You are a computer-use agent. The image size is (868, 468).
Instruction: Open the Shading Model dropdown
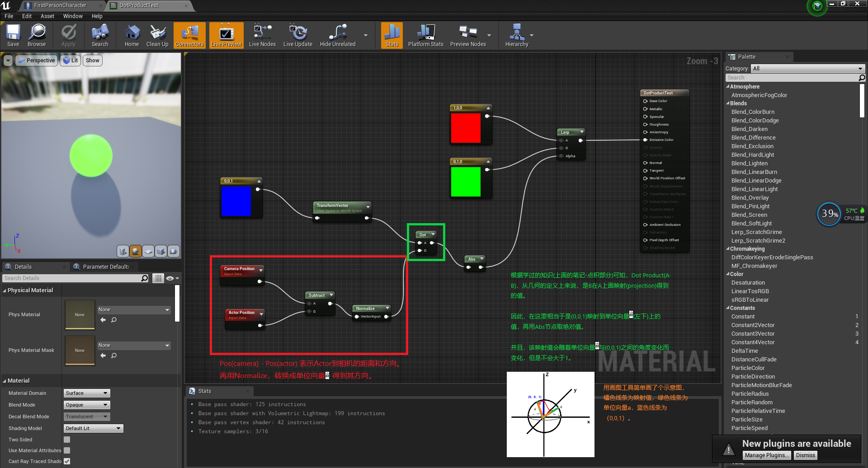pos(94,428)
